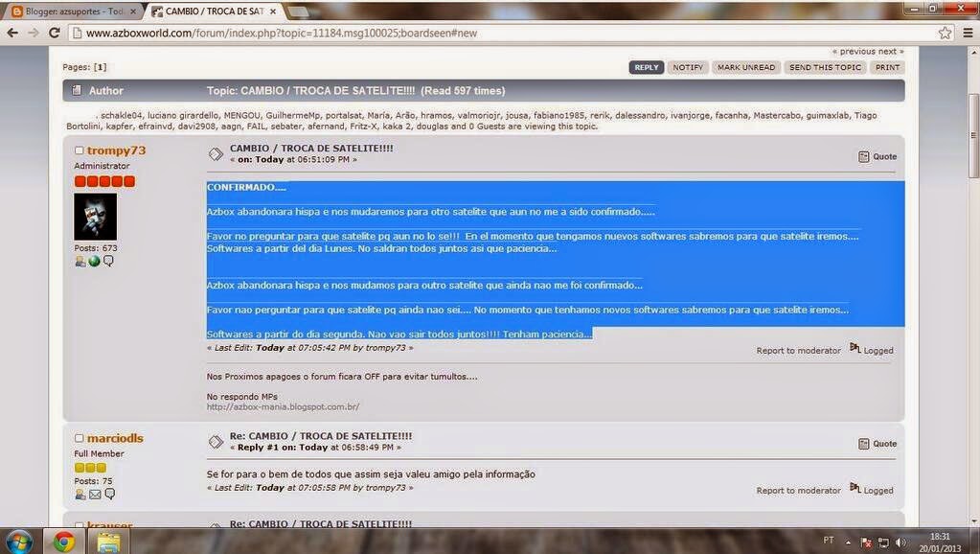Viewport: 980px width, 554px height.
Task: Click the browser Back arrow
Action: point(12,33)
